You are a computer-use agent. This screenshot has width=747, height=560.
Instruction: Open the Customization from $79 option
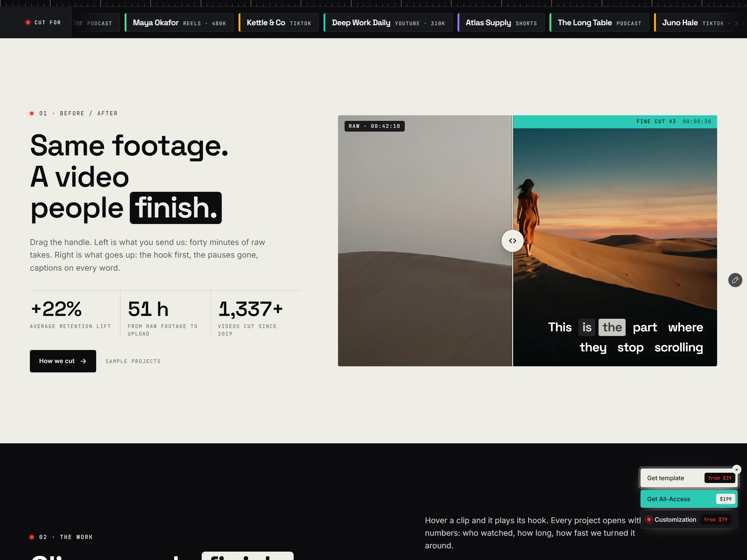(x=689, y=519)
